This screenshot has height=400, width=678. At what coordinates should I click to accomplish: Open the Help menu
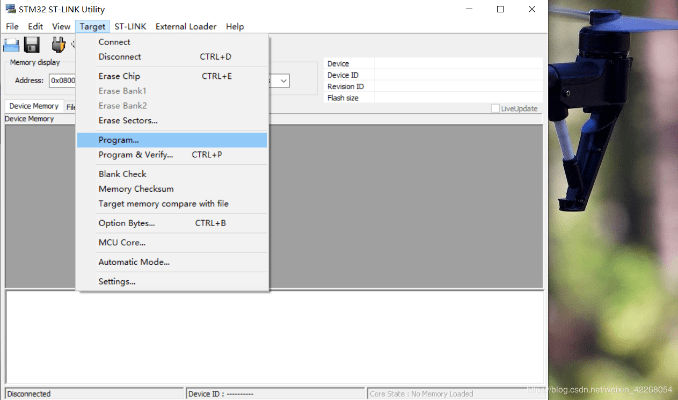point(235,26)
